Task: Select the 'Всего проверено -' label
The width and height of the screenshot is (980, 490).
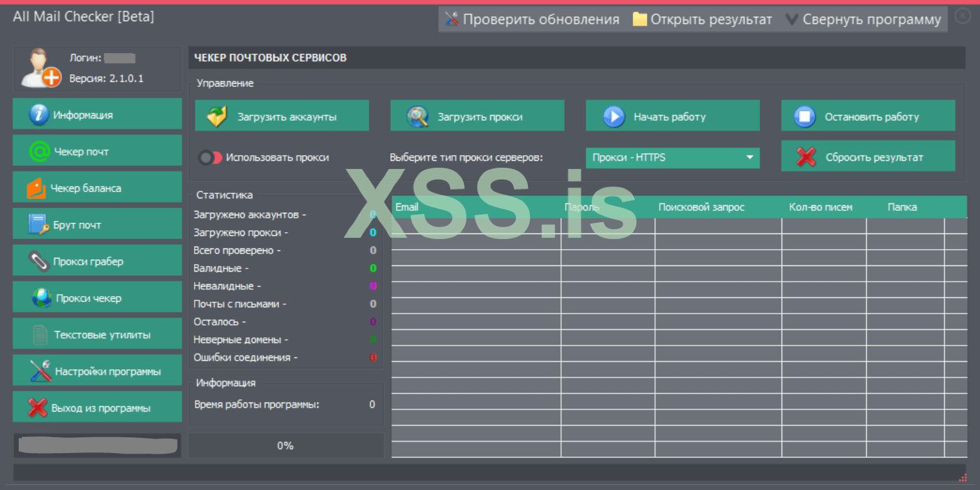Action: pyautogui.click(x=237, y=250)
